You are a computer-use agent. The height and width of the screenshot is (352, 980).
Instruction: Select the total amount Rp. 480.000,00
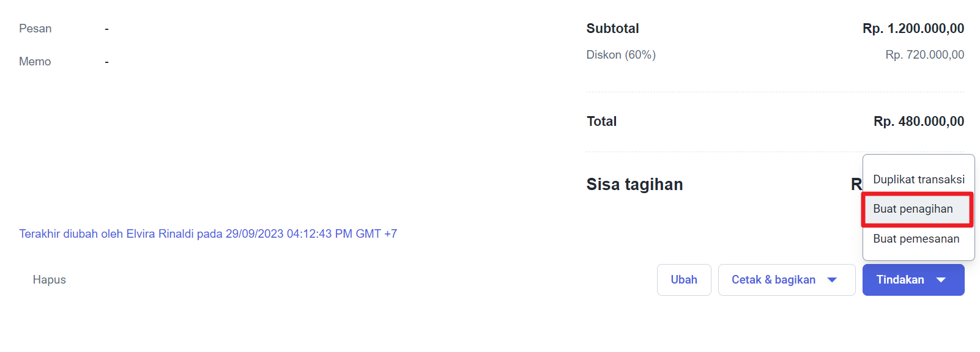918,122
